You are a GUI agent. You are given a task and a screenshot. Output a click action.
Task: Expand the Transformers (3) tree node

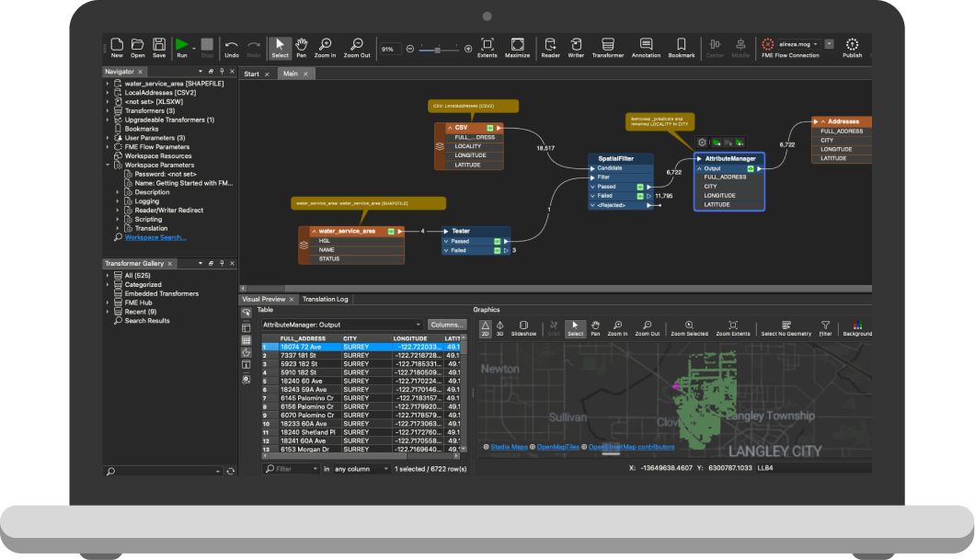[108, 110]
